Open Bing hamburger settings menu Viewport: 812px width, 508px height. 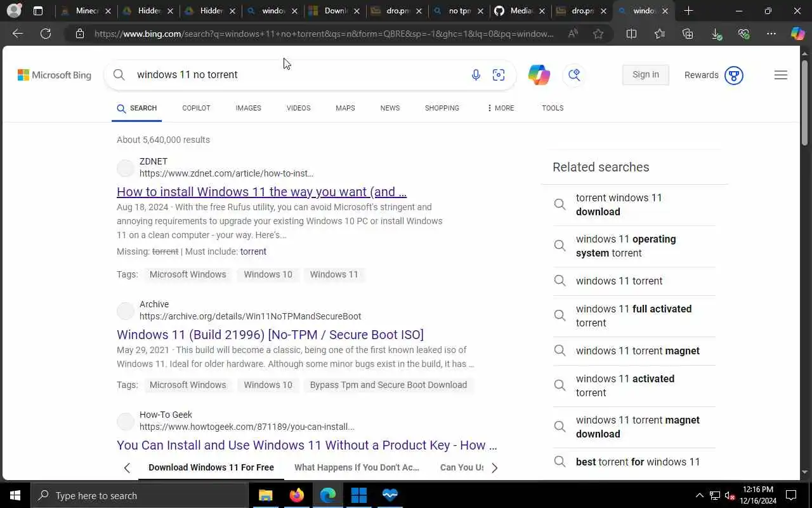(781, 75)
